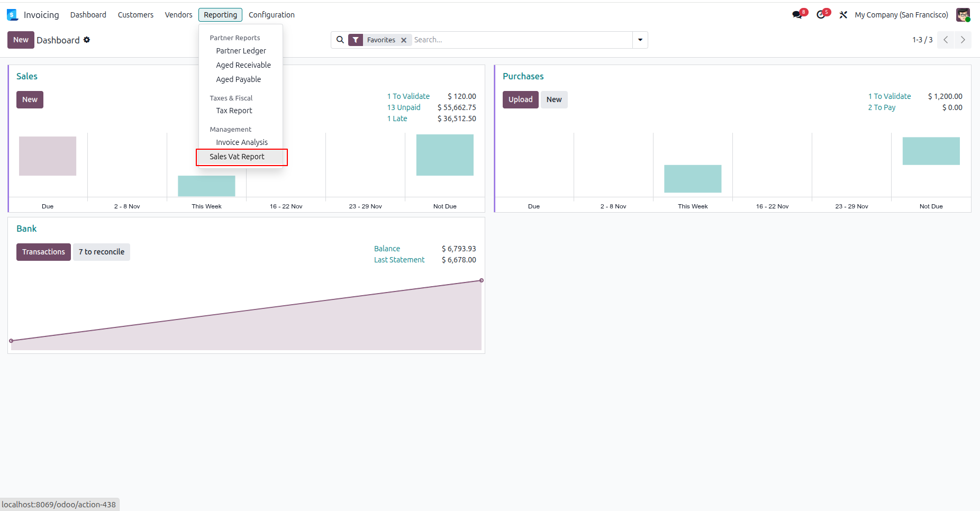
Task: Click the filter funnel icon on Favorites
Action: (x=356, y=40)
